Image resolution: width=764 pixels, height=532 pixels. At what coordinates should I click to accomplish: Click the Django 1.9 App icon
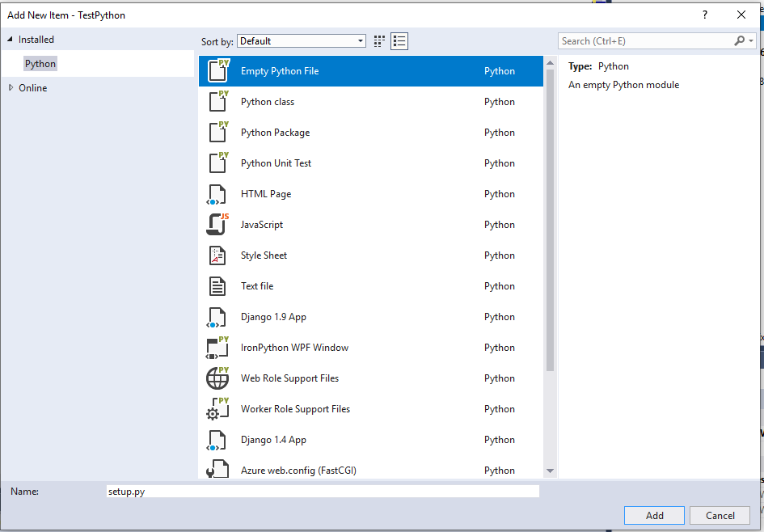(x=217, y=317)
